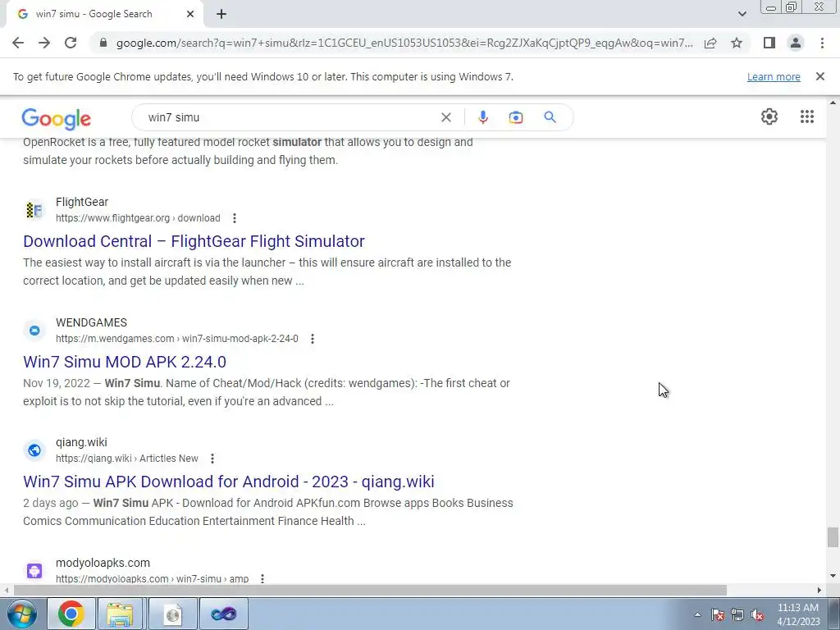Image resolution: width=840 pixels, height=630 pixels.
Task: Open Action Center flag icon
Action: 718,614
